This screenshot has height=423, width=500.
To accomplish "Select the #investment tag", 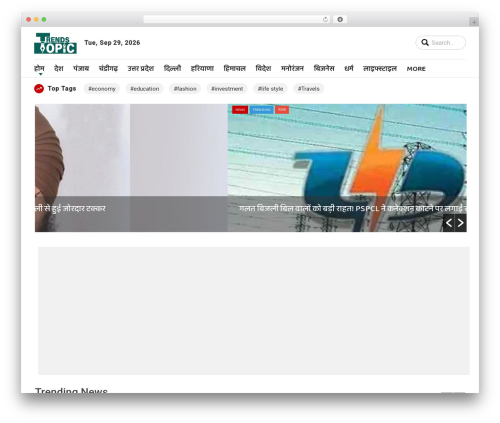I will [227, 89].
